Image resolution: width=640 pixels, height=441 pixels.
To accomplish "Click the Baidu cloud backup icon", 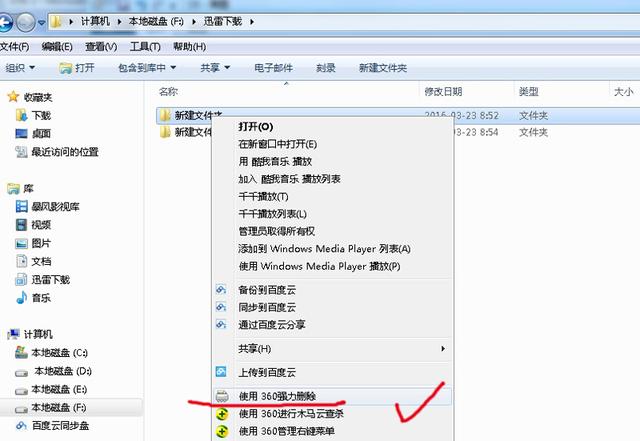I will click(222, 289).
